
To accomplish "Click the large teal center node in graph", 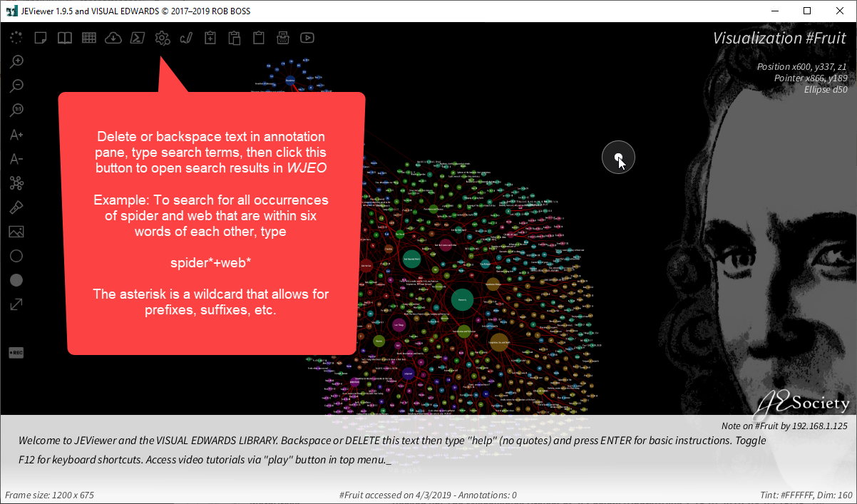I will point(462,300).
